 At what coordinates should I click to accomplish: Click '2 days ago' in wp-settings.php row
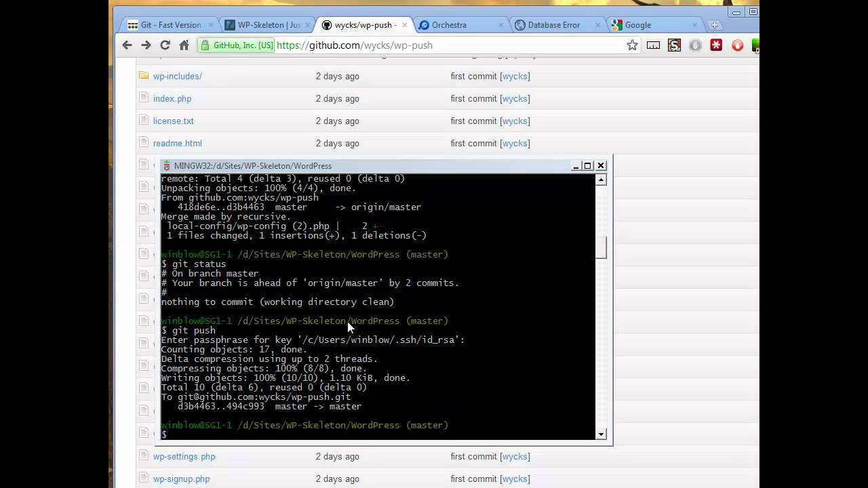coord(338,456)
